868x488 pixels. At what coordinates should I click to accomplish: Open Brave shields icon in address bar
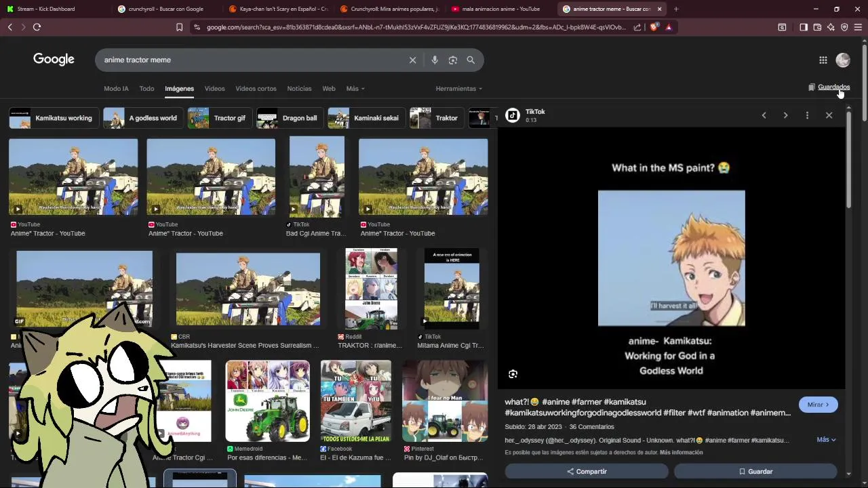[654, 27]
